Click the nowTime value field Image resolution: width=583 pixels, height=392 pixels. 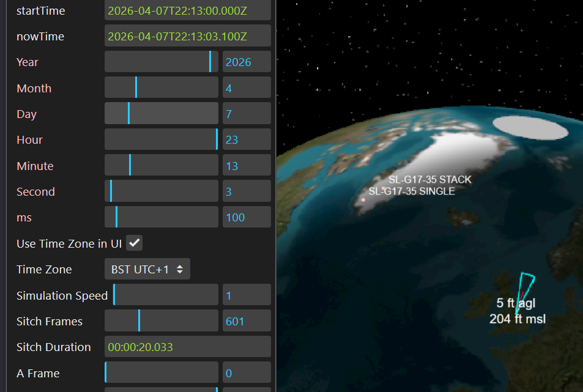pyautogui.click(x=187, y=37)
